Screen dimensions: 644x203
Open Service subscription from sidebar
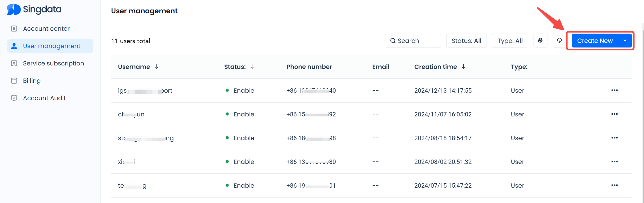coord(53,63)
